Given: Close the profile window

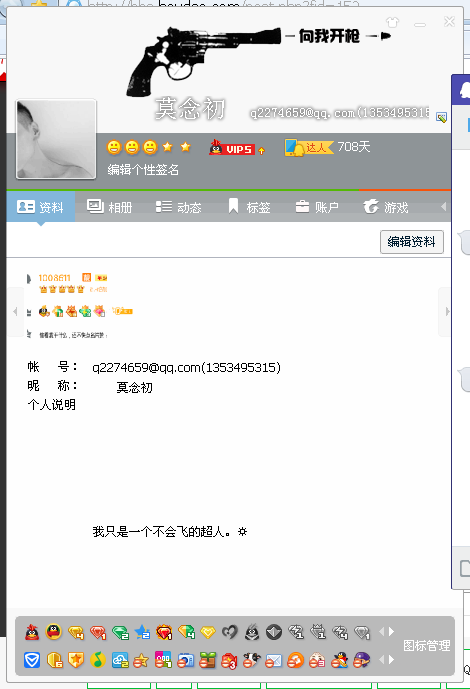Looking at the screenshot, I should coord(449,22).
